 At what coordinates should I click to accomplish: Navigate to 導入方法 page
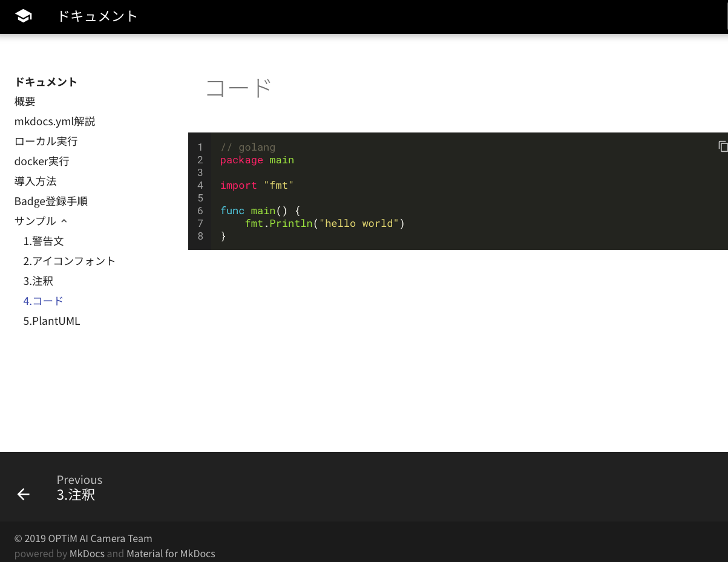point(35,181)
